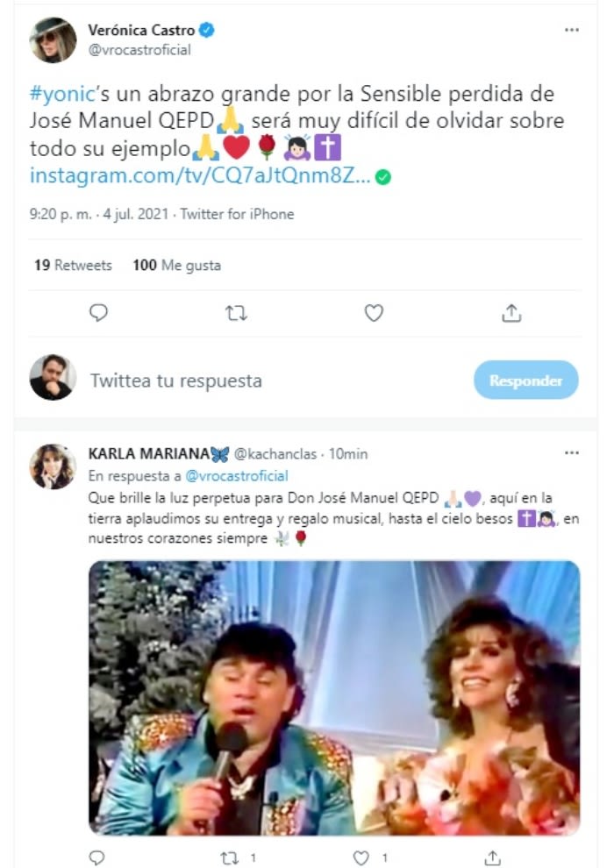Type in 'Twittea tu respuesta' field

tap(263, 381)
